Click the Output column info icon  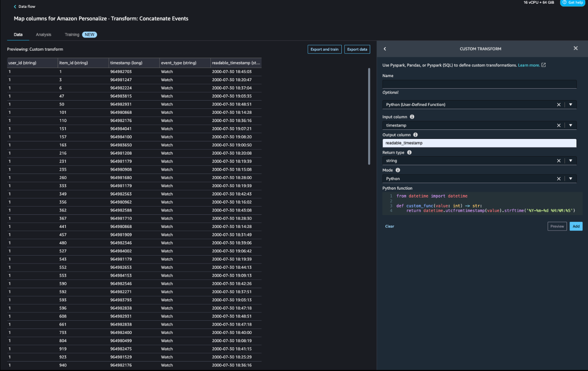coord(415,135)
